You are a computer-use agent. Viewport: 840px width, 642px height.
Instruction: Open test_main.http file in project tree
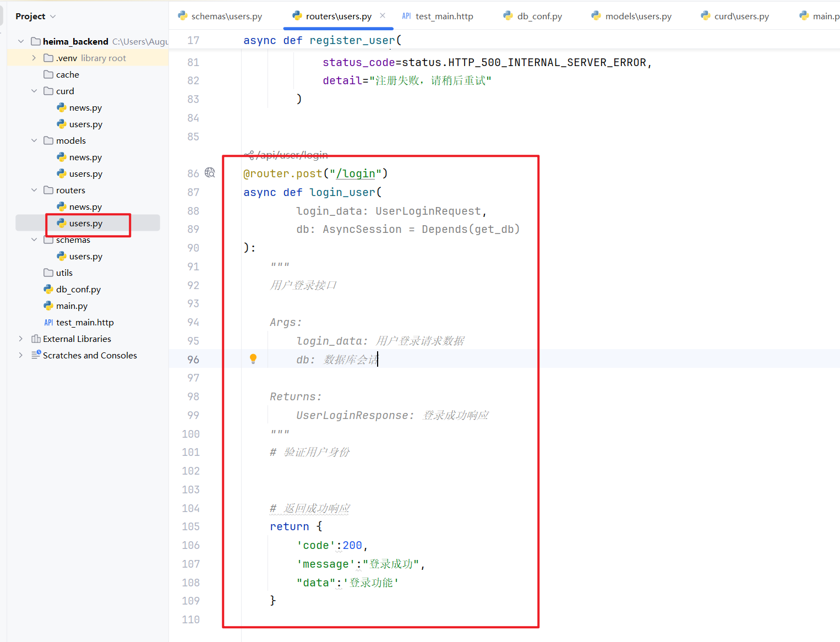[84, 323]
